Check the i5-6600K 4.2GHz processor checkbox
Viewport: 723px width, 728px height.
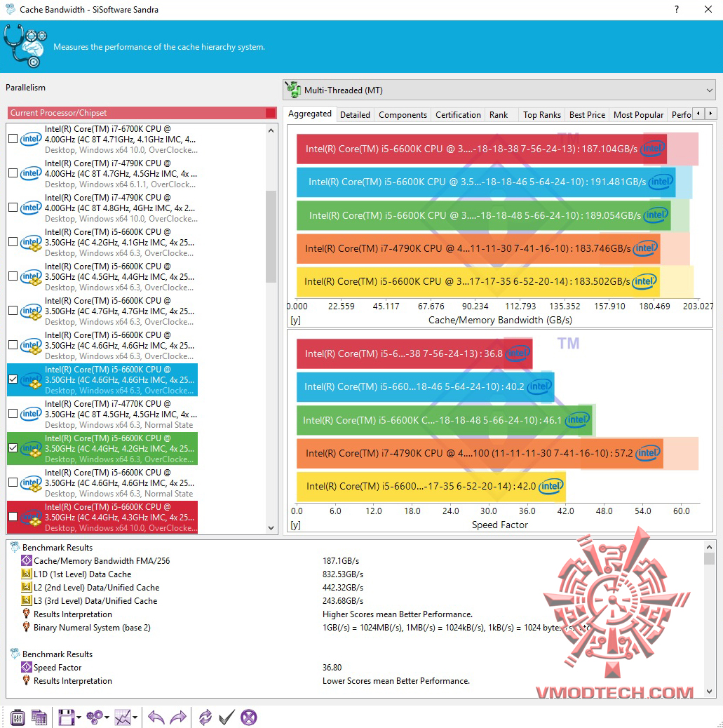point(13,241)
